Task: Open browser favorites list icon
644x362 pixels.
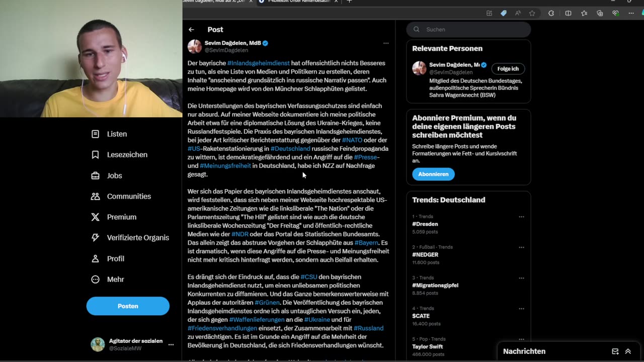Action: tap(584, 14)
